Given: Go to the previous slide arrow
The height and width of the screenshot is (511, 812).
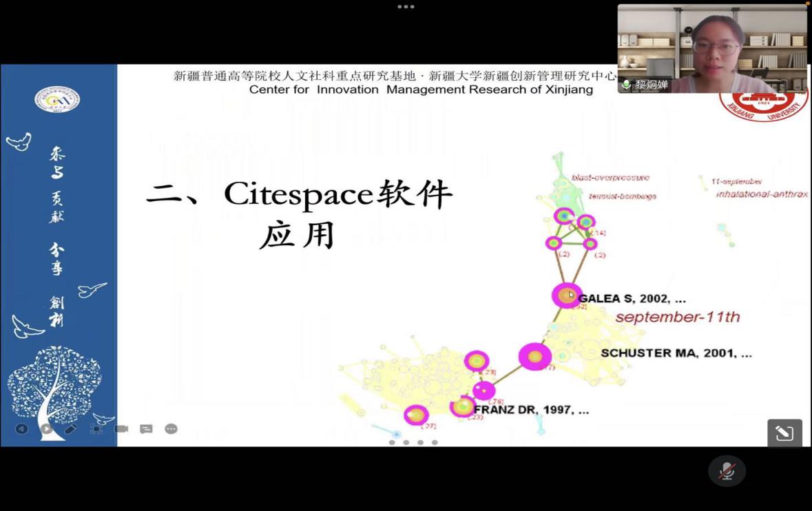Looking at the screenshot, I should pos(21,428).
